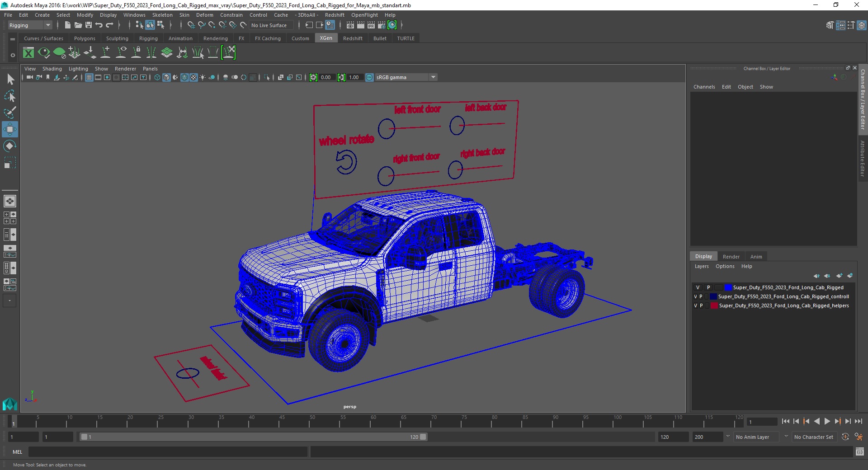Open the Panels menu in the viewport
Image resolution: width=868 pixels, height=470 pixels.
(x=150, y=69)
